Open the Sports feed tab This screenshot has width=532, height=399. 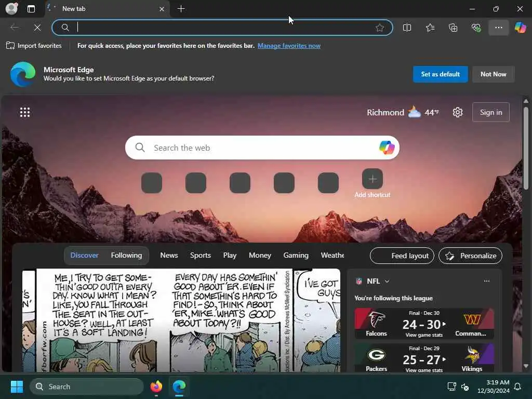(201, 255)
